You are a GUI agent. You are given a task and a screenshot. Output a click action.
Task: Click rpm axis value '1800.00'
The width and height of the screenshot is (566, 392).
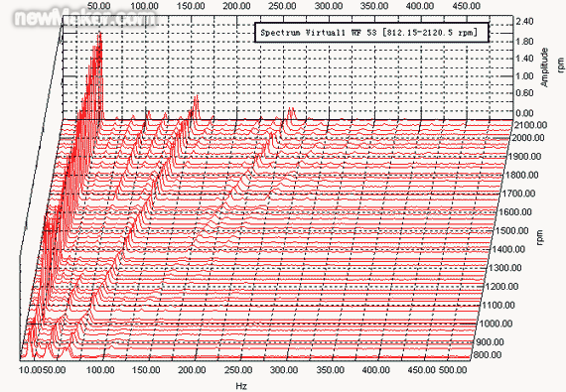tap(521, 176)
